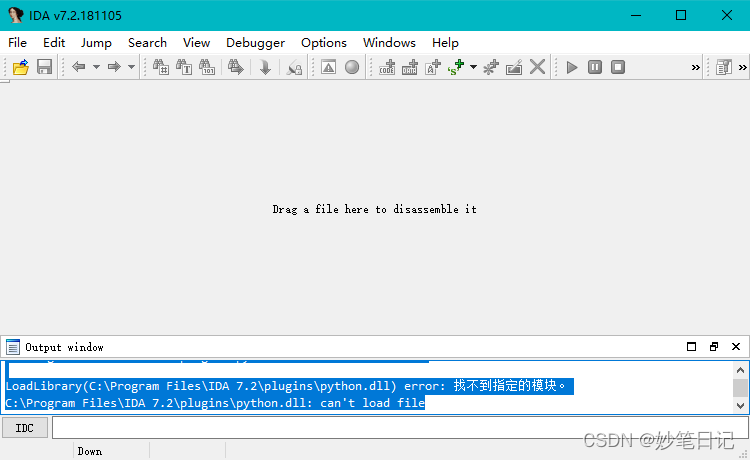Maximize the IDA window
Screen dimensions: 750x460
(681, 15)
